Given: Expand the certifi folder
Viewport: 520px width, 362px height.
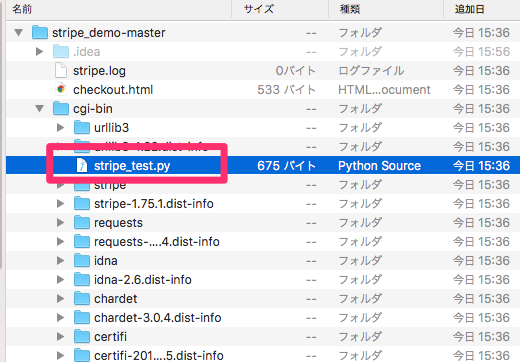Looking at the screenshot, I should 60,337.
